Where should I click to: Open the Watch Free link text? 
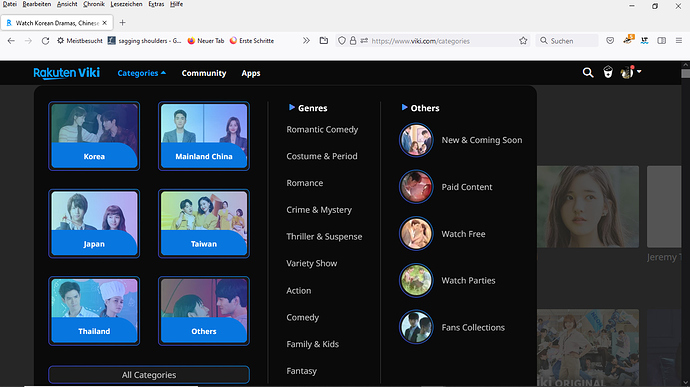463,234
